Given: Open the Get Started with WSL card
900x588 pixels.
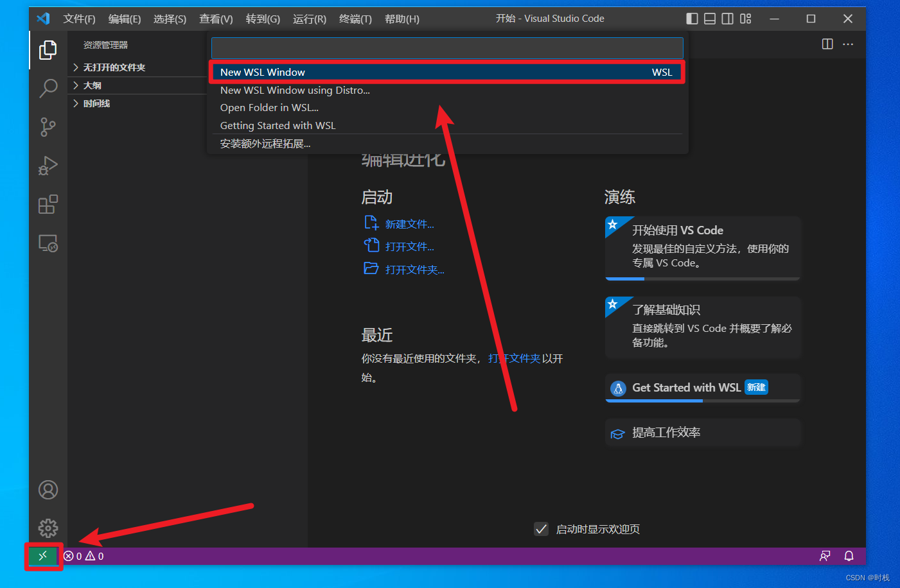Looking at the screenshot, I should 703,388.
